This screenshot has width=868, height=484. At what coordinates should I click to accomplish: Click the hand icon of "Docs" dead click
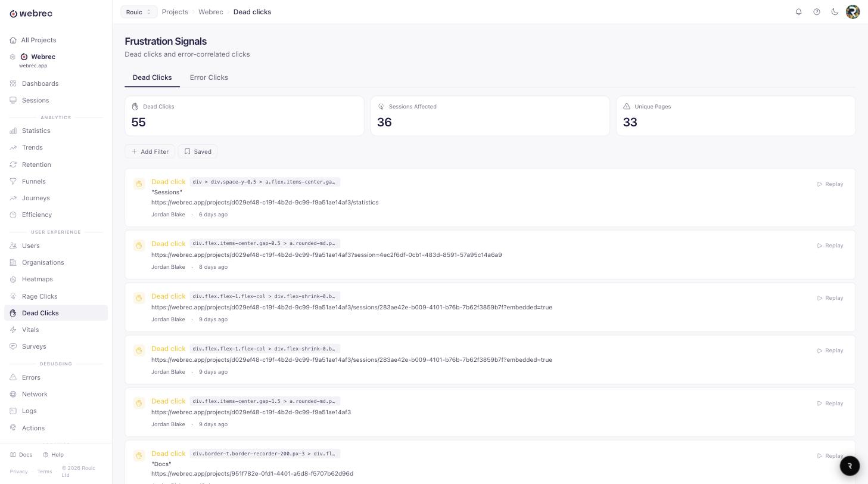pyautogui.click(x=139, y=455)
